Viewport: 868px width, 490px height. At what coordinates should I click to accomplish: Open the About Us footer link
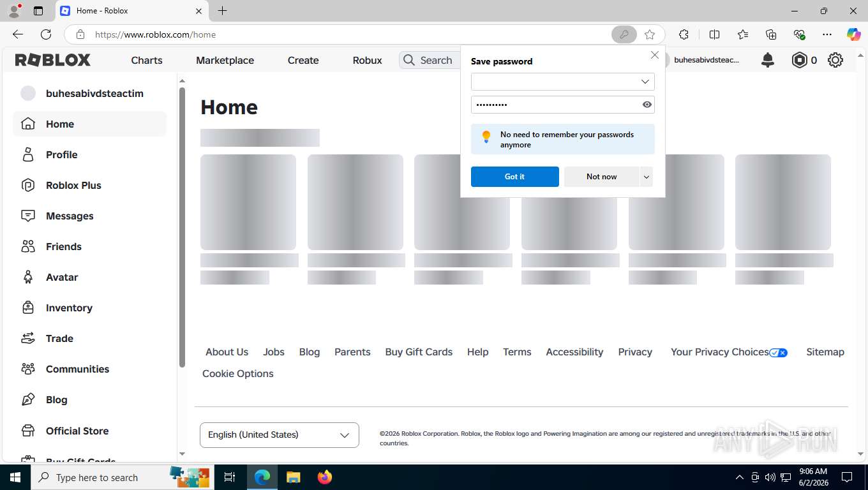(x=227, y=352)
